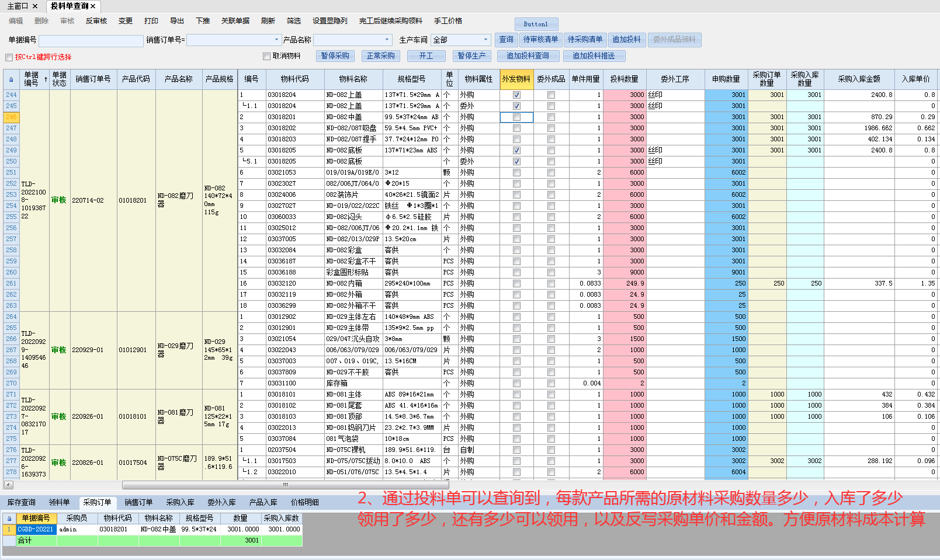Uncheck 外发物料 for row 5 ND-082底板
Screen dimensions: 940x560
click(516, 150)
